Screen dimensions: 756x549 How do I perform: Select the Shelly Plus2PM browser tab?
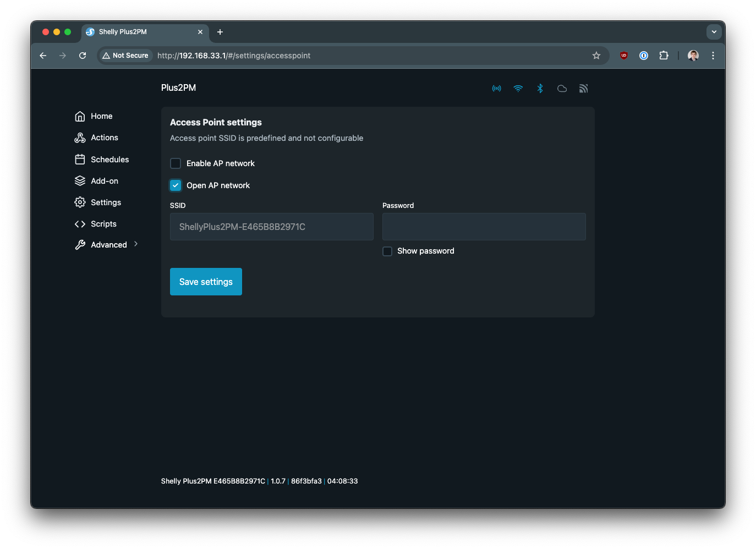(145, 32)
